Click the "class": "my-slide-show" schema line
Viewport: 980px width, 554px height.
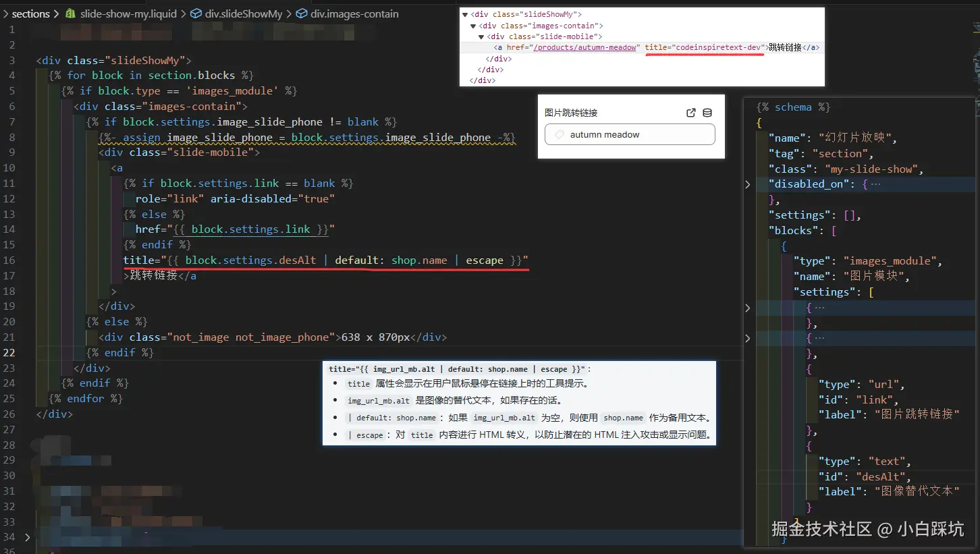click(846, 169)
